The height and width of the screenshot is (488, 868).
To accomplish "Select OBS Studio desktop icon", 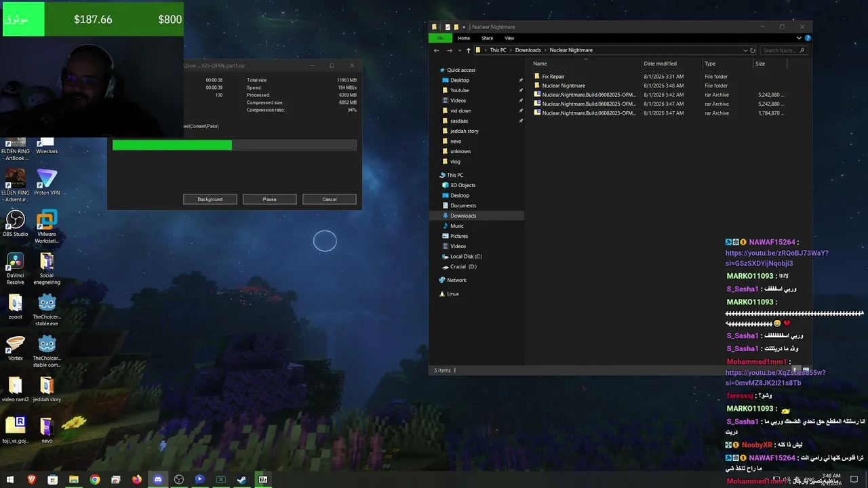I will pos(16,224).
